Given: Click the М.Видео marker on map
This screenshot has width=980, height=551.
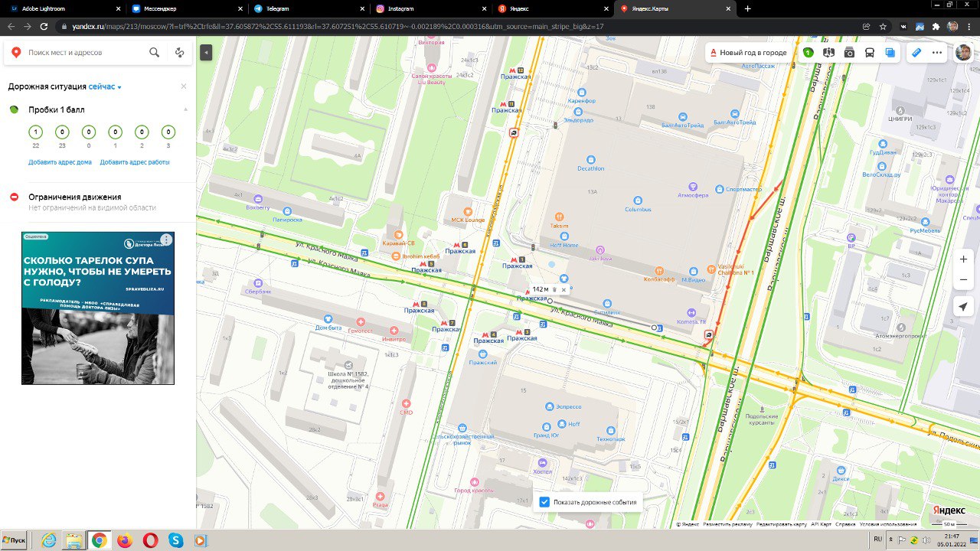Looking at the screenshot, I should (x=693, y=270).
